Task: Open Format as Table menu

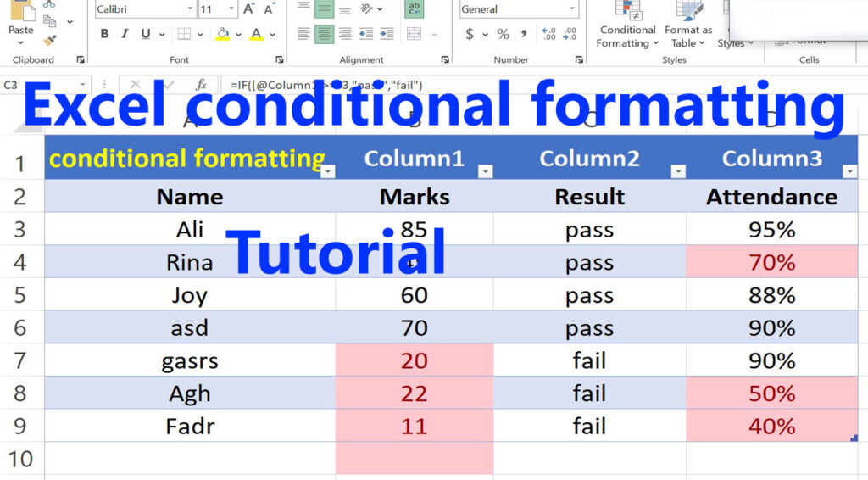Action: point(688,25)
